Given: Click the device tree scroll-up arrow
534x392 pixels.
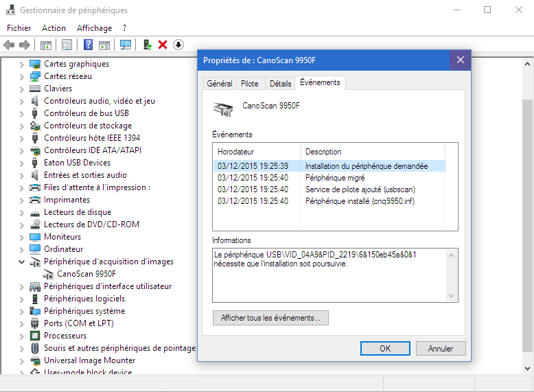Looking at the screenshot, I should (527, 64).
